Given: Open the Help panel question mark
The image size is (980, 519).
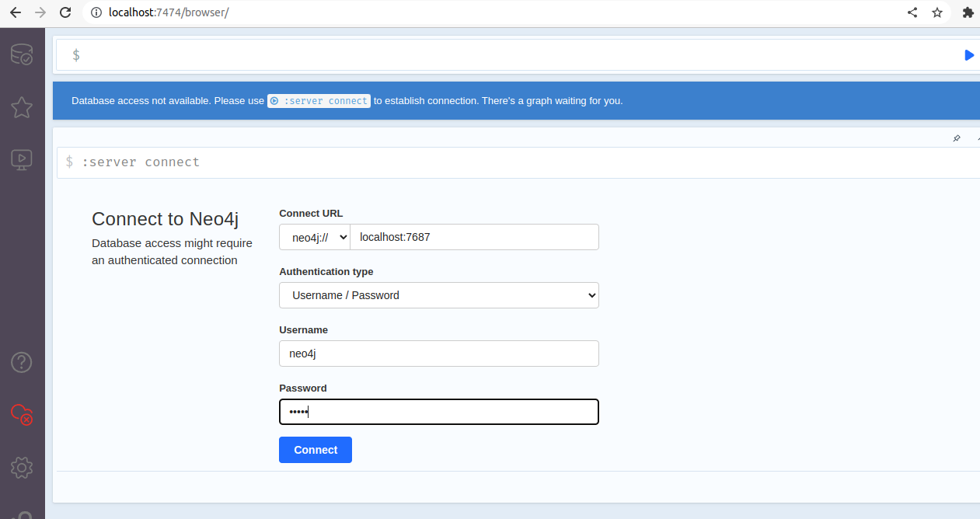Looking at the screenshot, I should point(21,362).
